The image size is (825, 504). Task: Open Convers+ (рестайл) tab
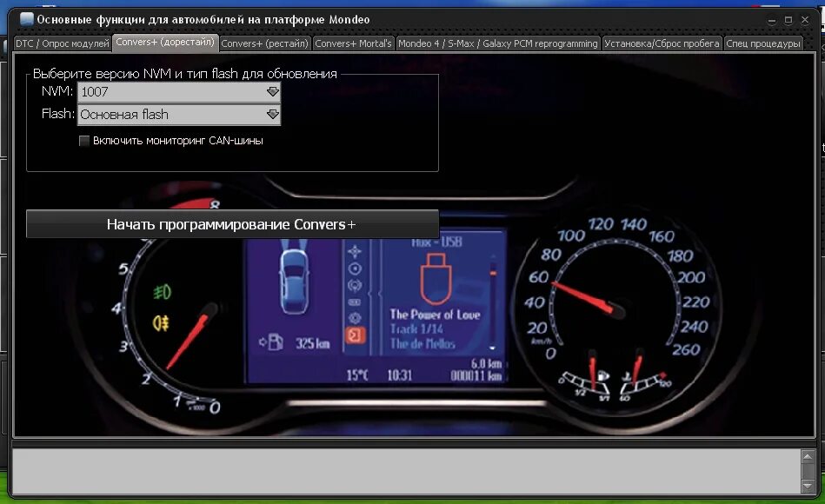264,43
